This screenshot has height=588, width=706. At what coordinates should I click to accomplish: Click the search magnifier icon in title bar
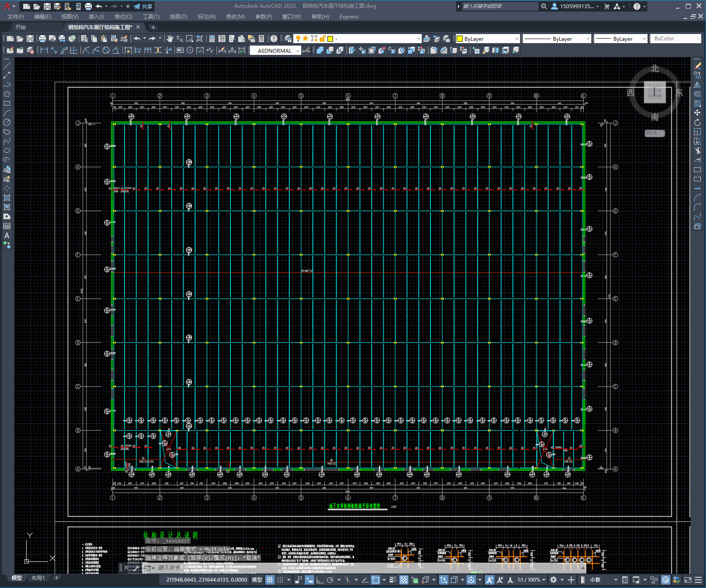point(544,6)
